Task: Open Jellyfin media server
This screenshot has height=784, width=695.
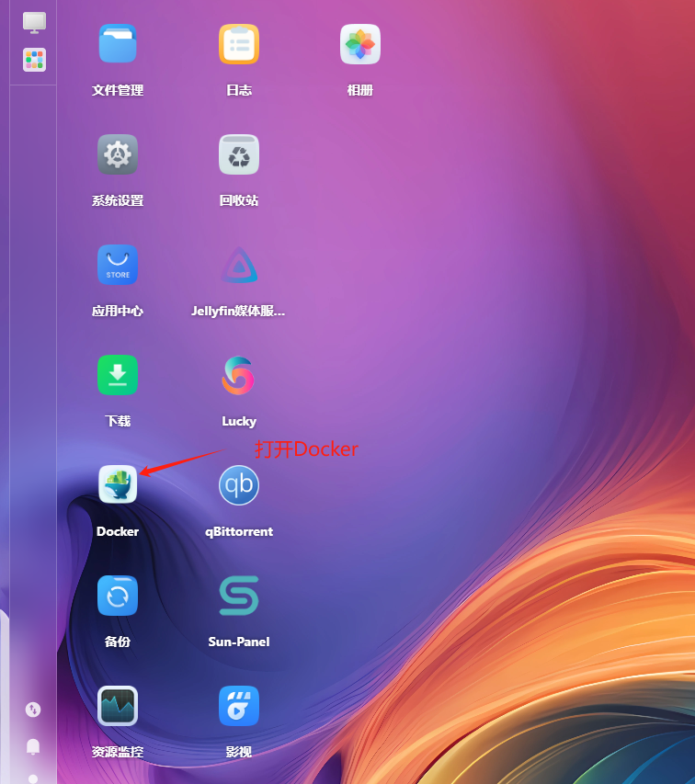Action: (x=239, y=265)
